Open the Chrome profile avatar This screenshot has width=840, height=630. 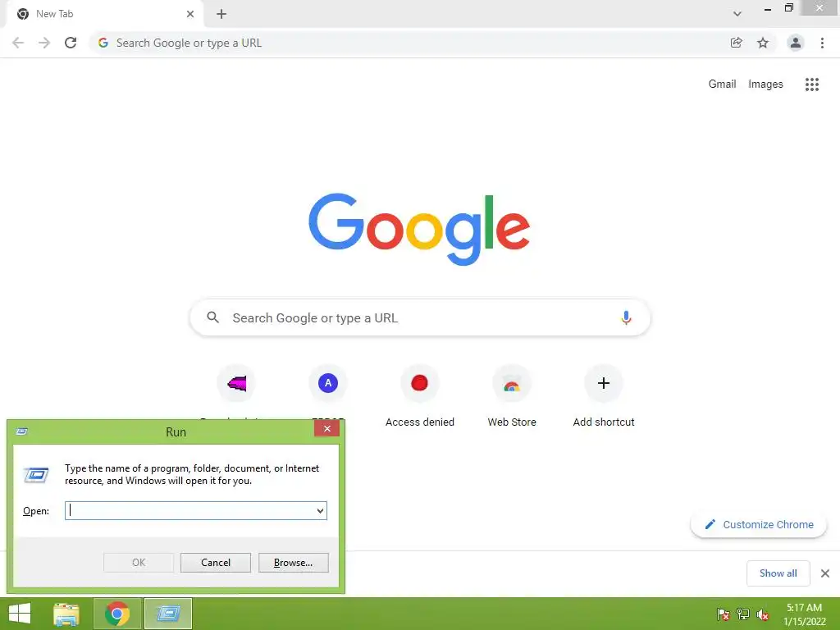tap(796, 43)
